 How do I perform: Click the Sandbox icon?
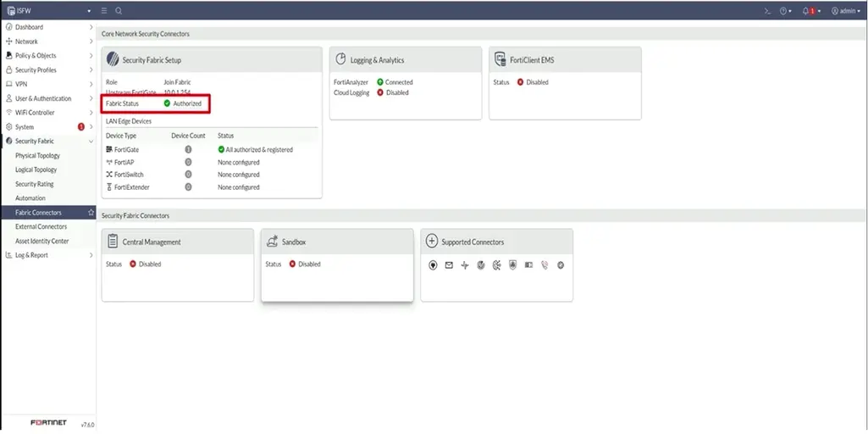pyautogui.click(x=272, y=241)
